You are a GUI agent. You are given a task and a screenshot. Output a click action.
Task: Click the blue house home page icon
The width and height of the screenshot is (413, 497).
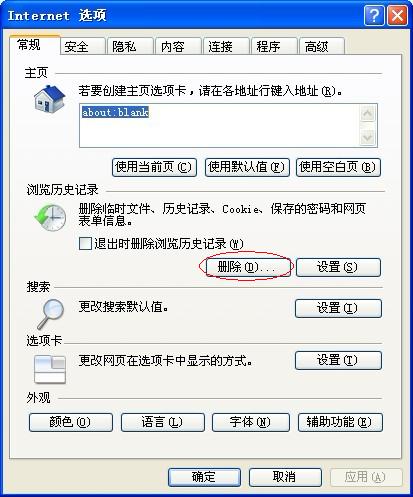49,99
